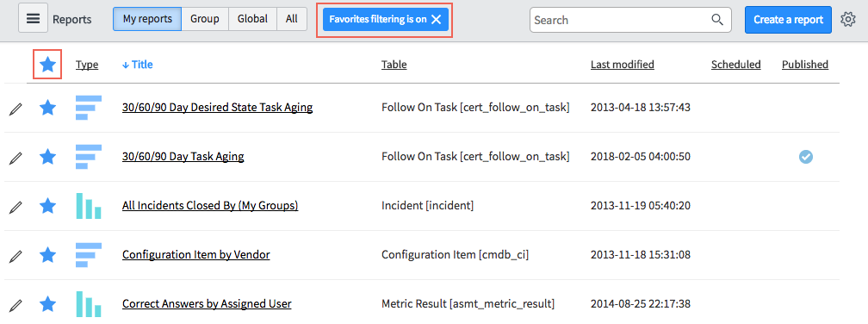Screen dimensions: 868x324
Task: Open 30/60/90 Day Desired State Task Aging report
Action: (218, 108)
